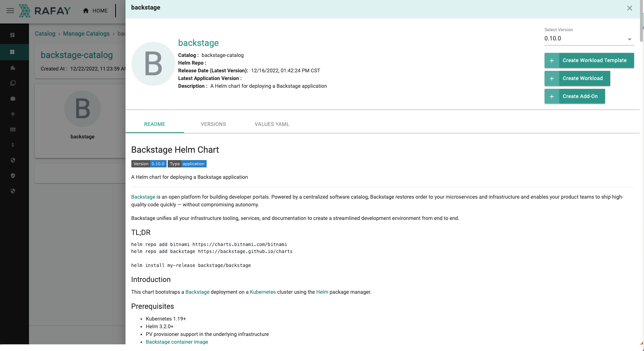Open the briefcase sidebar icon
Screen dimensions: 644x351
(x=12, y=98)
